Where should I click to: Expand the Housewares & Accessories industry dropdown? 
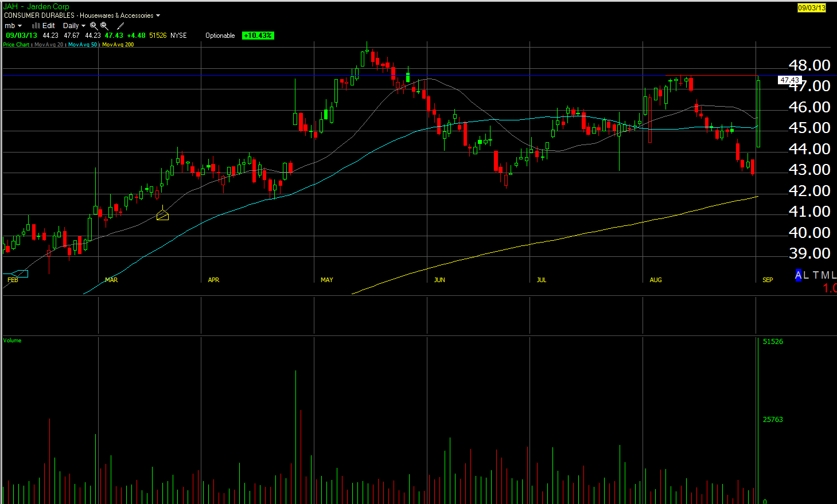(120, 15)
